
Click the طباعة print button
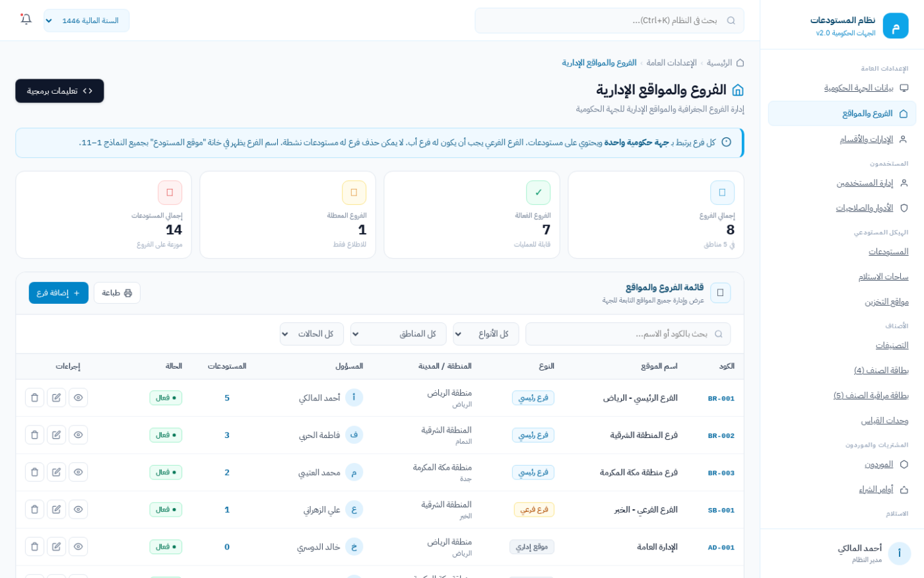tap(117, 293)
